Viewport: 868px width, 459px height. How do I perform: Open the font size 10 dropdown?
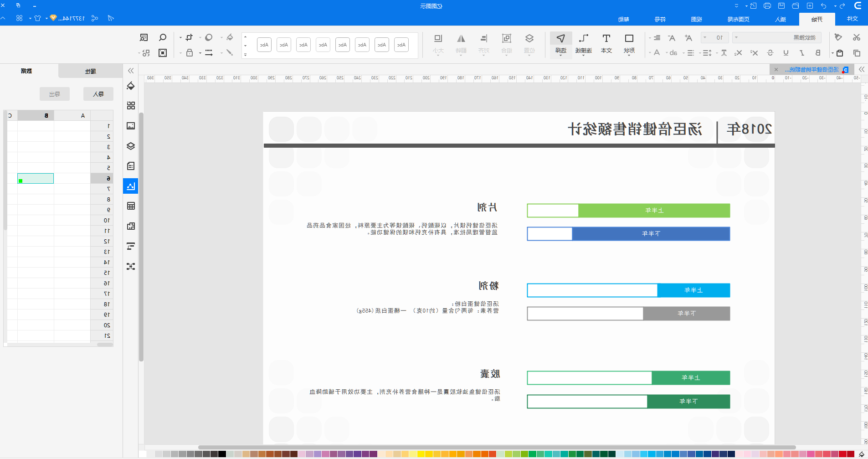[715, 37]
